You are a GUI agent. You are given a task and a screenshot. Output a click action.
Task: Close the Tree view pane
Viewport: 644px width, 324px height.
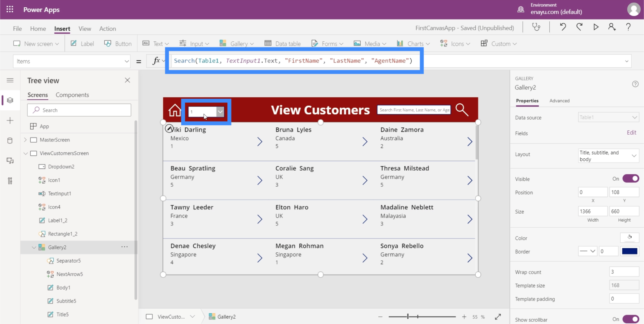click(x=127, y=80)
